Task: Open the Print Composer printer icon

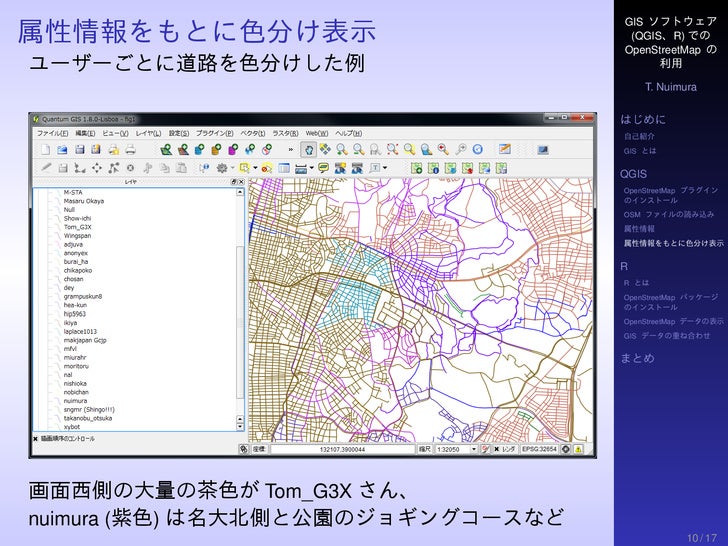Action: tap(130, 150)
